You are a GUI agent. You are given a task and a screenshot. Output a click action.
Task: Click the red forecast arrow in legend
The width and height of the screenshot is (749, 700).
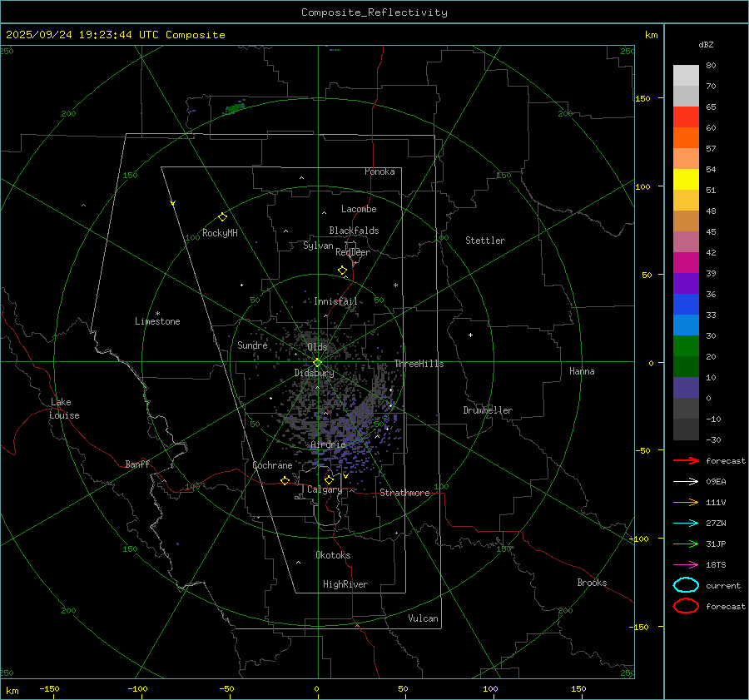click(x=686, y=460)
